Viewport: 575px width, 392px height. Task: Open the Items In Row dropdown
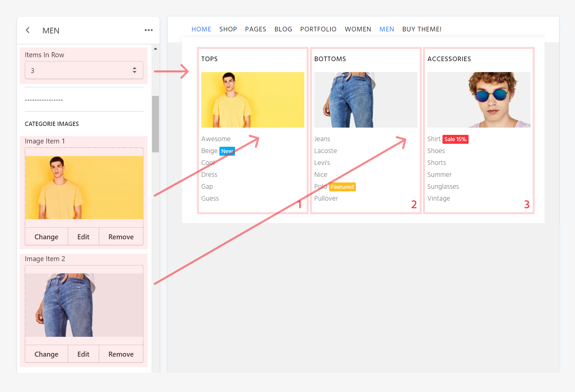84,70
